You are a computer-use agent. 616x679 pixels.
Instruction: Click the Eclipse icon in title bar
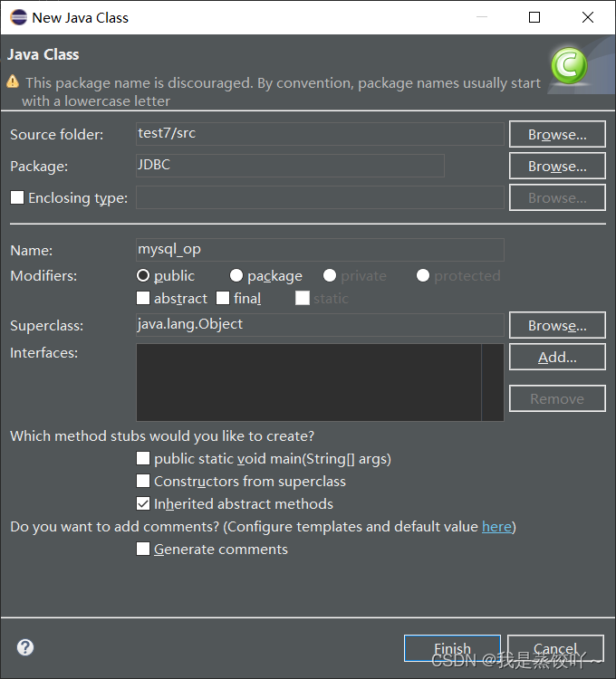pos(18,17)
